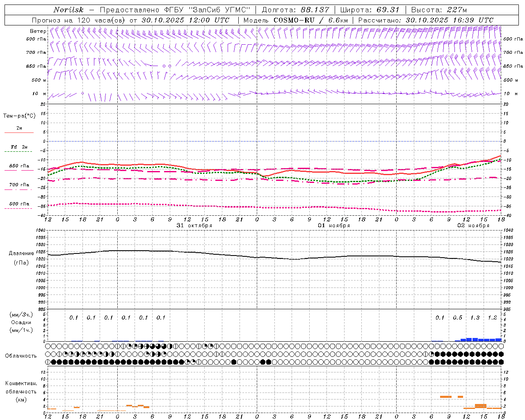Viewport: 525px width, 420px height.
Task: Click the "Давление" pressure panel label
Action: pyautogui.click(x=21, y=253)
